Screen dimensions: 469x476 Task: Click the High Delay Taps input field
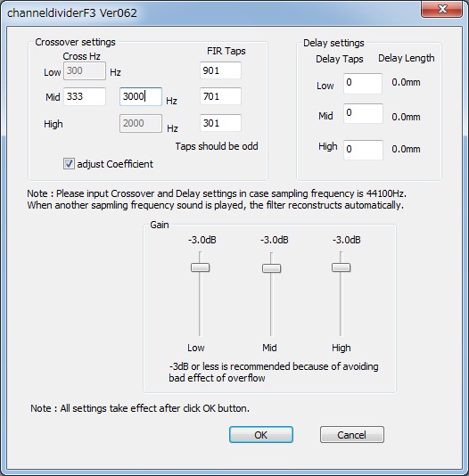coord(363,150)
